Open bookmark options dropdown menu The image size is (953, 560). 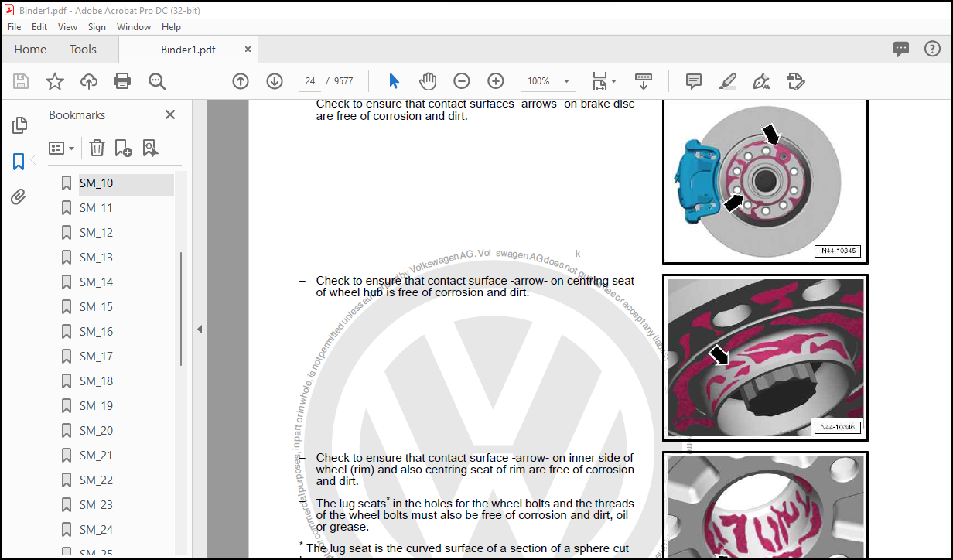coord(62,148)
